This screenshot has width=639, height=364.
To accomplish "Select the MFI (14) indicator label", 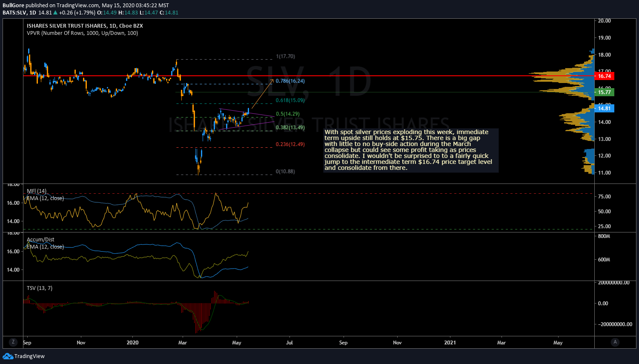I will [37, 191].
